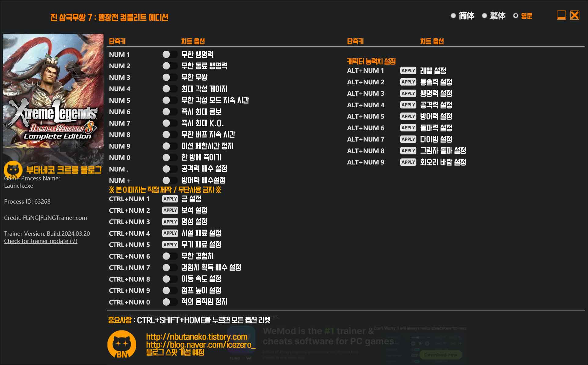Click APPLY for 방어력 설정

(408, 116)
